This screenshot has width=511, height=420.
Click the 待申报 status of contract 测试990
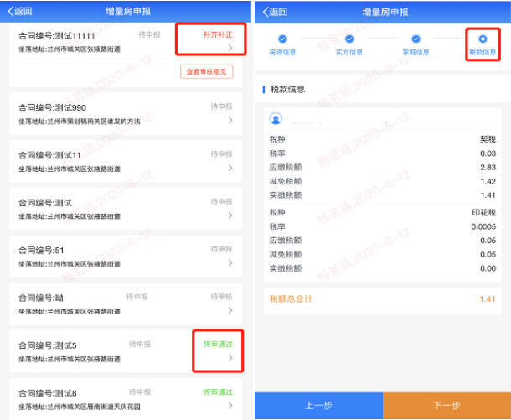tap(221, 106)
